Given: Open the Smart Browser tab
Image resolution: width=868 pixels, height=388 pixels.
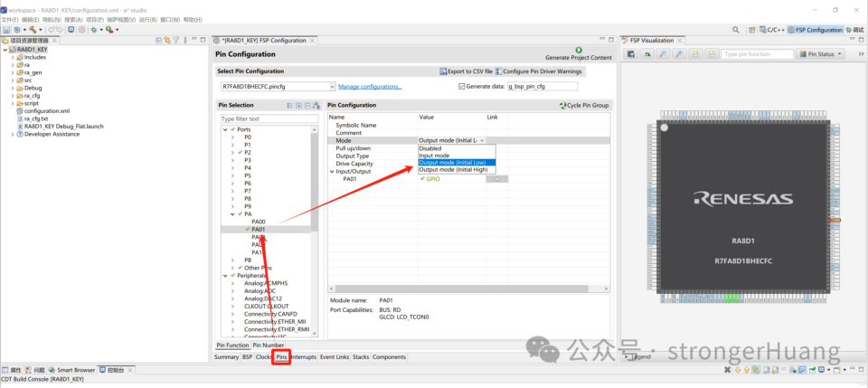Looking at the screenshot, I should pos(72,370).
